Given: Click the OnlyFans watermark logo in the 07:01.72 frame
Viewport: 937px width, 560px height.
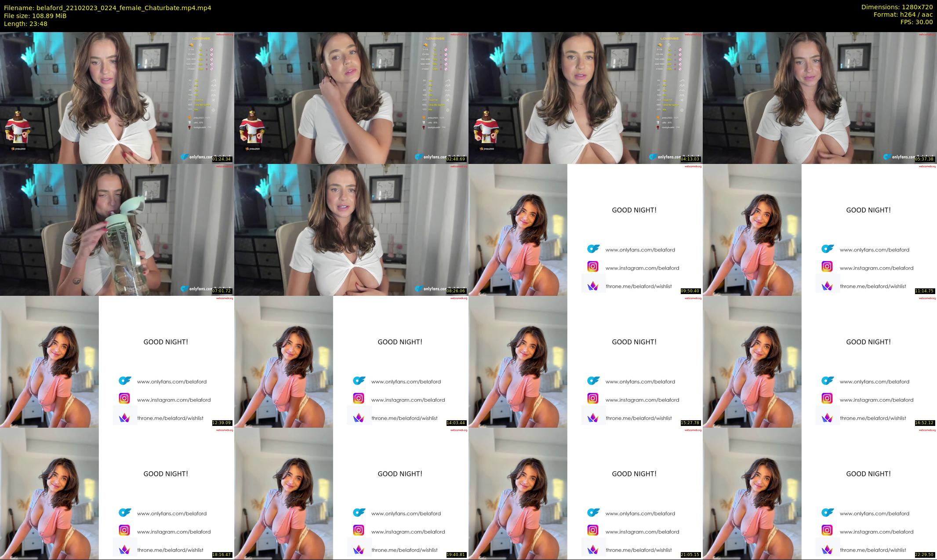Looking at the screenshot, I should point(184,289).
